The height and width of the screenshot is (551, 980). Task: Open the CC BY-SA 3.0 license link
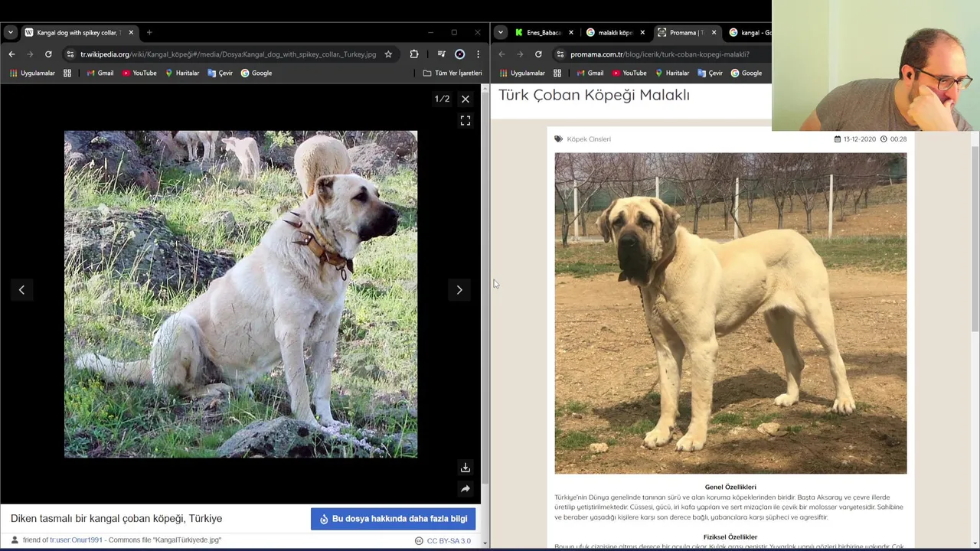point(449,540)
